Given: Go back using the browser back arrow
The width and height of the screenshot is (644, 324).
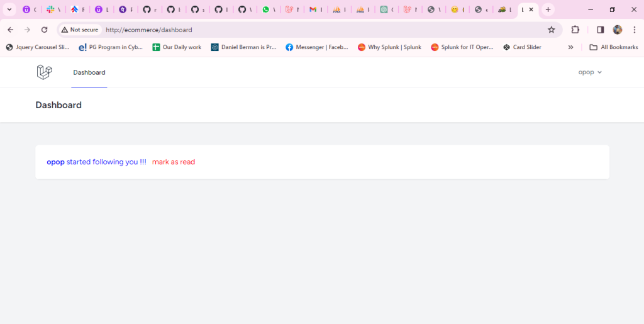Looking at the screenshot, I should [10, 30].
